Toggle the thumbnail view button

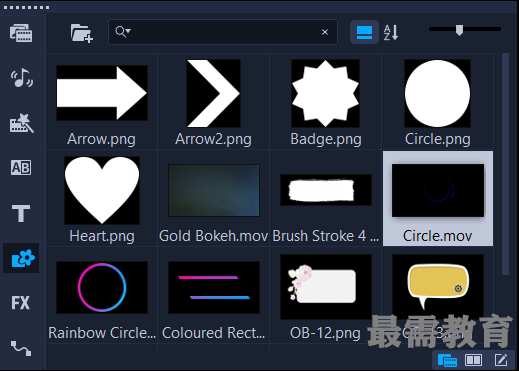click(x=364, y=32)
